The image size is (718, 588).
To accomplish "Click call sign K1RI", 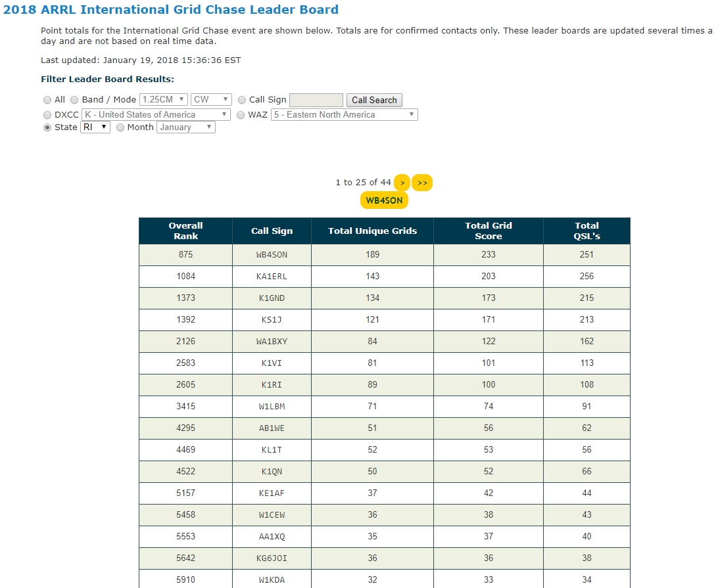I will [x=272, y=385].
